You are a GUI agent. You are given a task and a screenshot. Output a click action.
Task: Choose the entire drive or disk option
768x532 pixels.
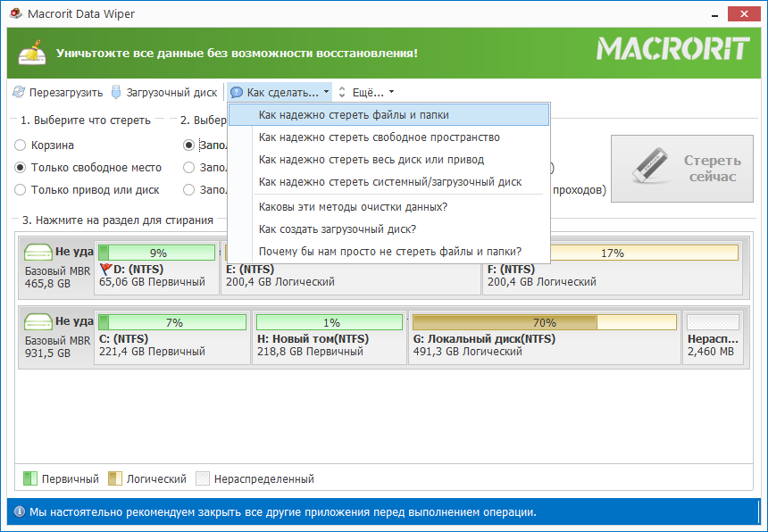20,189
